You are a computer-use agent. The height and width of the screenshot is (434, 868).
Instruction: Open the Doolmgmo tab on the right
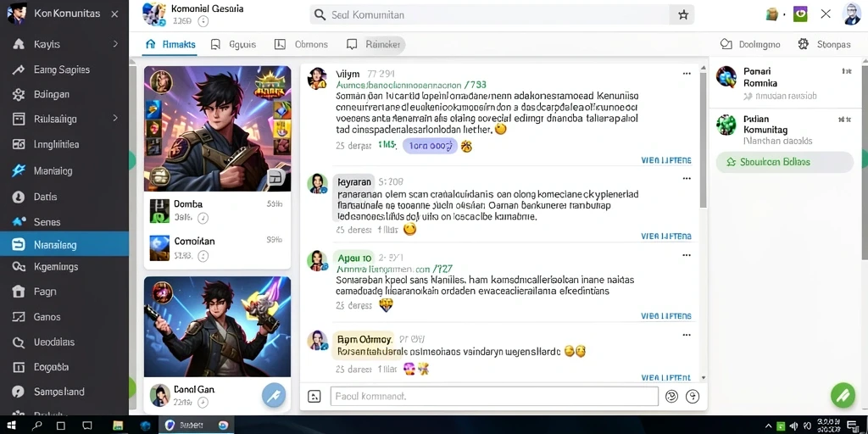click(751, 45)
